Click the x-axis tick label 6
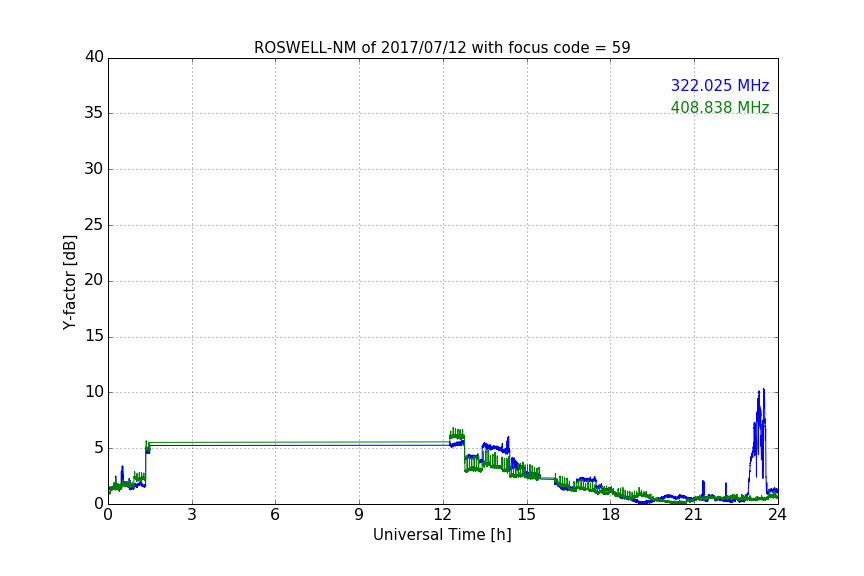 click(275, 515)
